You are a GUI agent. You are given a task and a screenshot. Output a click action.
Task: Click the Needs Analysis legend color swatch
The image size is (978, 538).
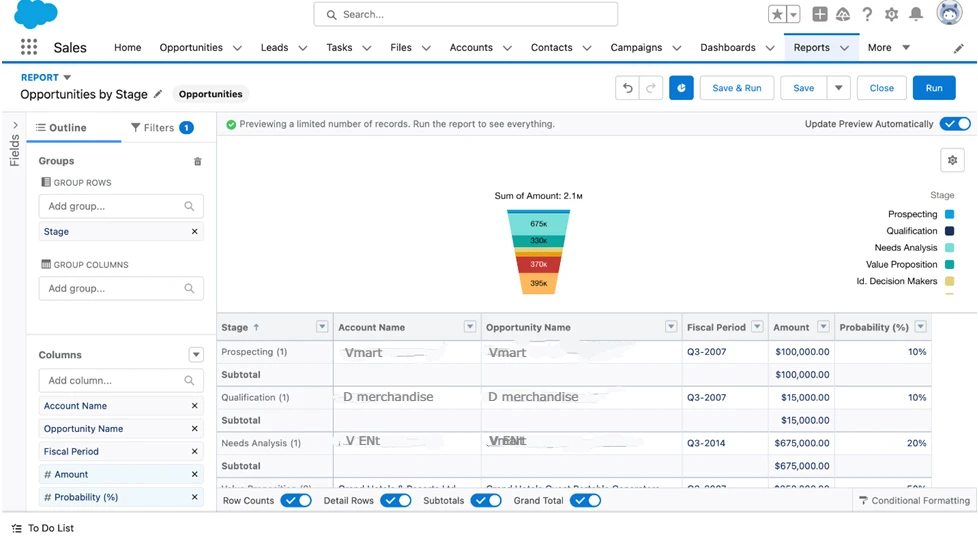point(949,248)
